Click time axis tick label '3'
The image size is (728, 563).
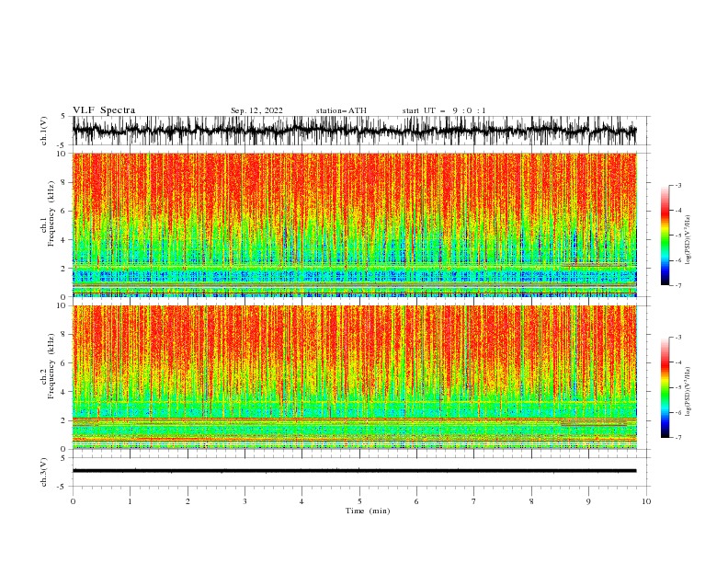[245, 501]
